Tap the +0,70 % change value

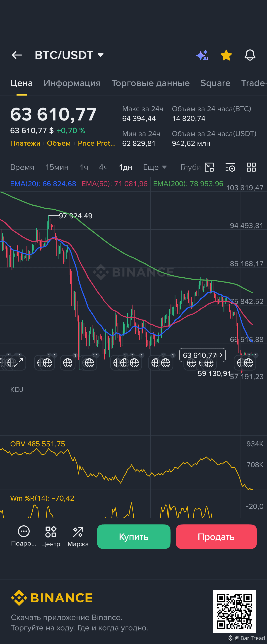[71, 130]
